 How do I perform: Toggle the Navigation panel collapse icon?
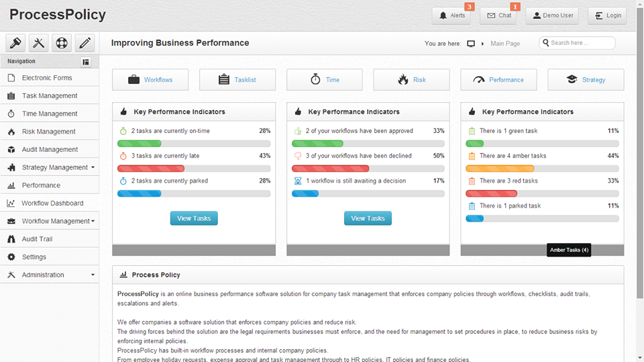[86, 62]
